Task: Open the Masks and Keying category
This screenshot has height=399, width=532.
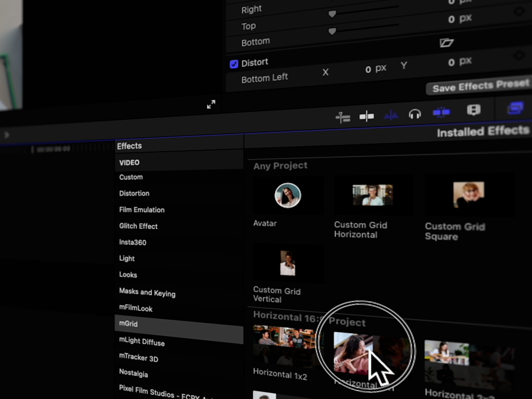Action: [147, 292]
